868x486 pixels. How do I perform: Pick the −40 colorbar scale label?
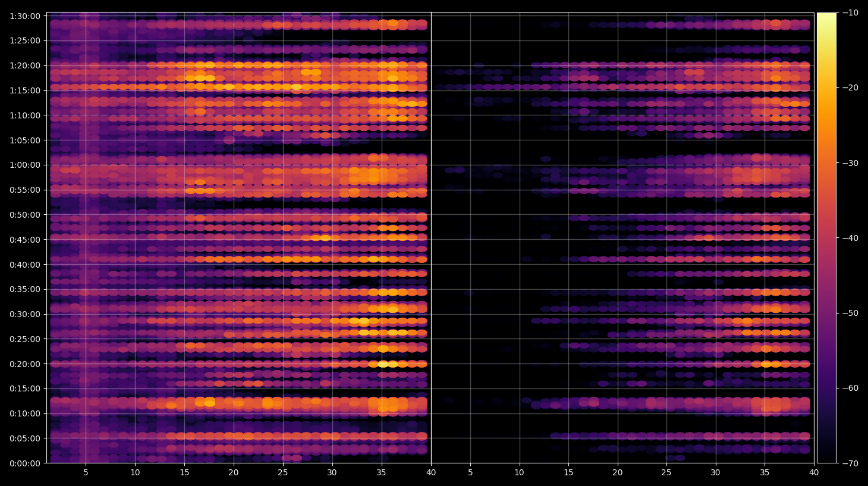coord(851,238)
